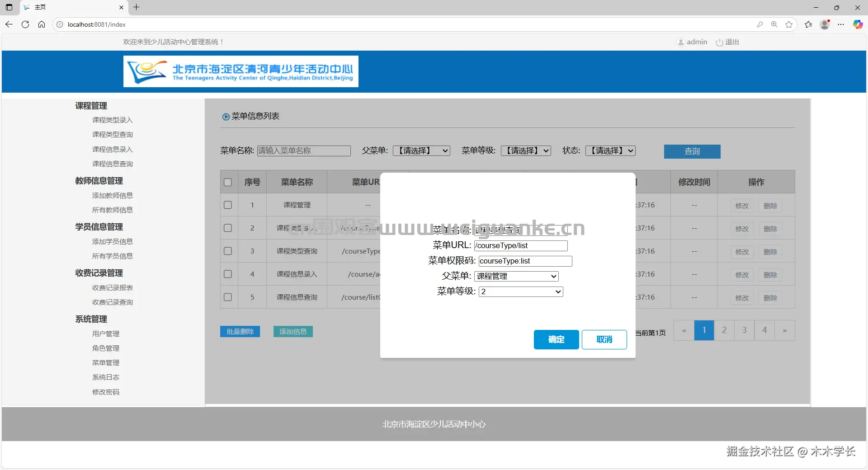This screenshot has width=868, height=470.
Task: Open 添加教师信息 in sidebar
Action: (x=112, y=195)
